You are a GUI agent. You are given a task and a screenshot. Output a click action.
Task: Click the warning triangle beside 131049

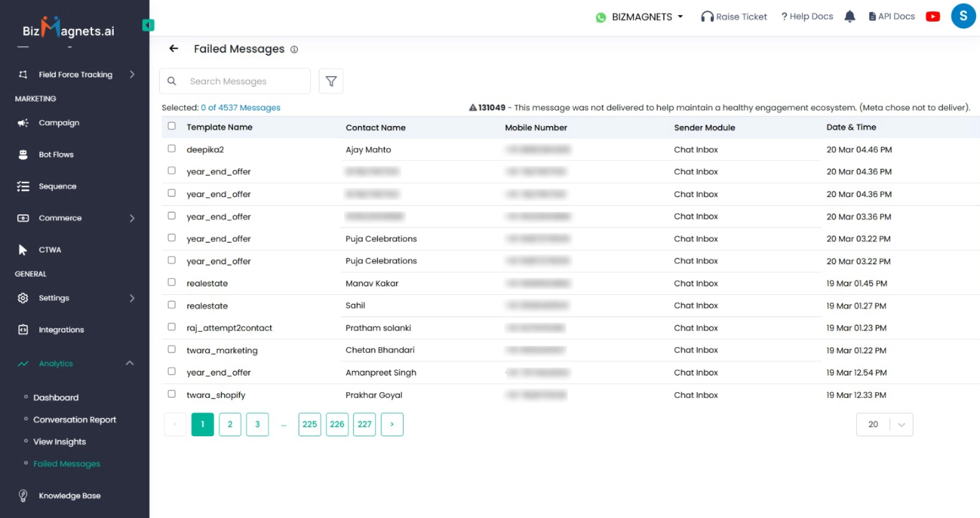tap(473, 108)
